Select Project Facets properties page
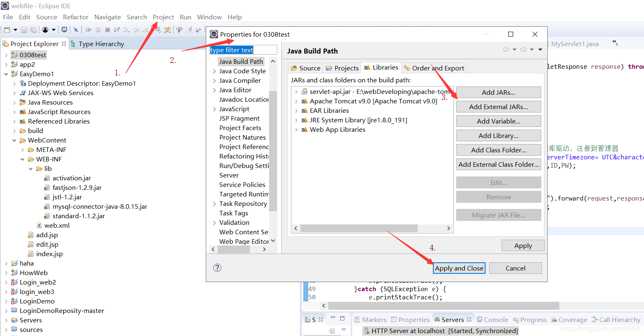Screen dimensions: 644x336 click(x=240, y=128)
